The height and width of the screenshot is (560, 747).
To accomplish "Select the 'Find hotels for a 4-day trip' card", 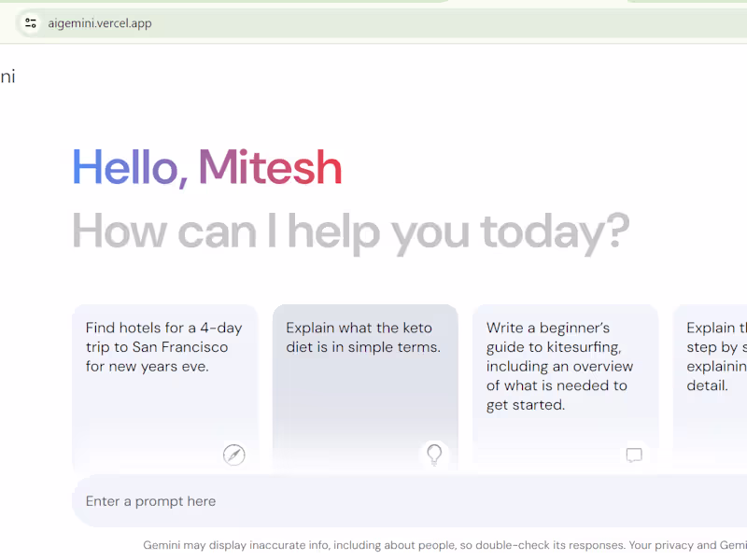I will pos(165,389).
